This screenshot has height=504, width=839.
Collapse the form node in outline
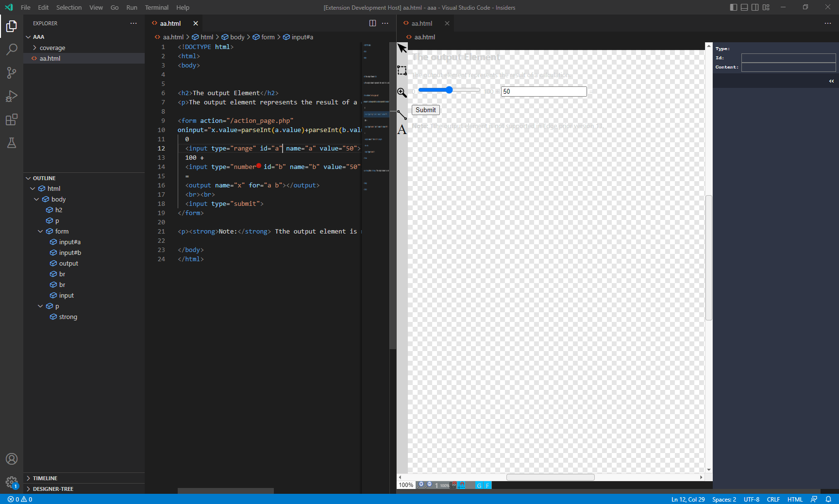pyautogui.click(x=40, y=231)
